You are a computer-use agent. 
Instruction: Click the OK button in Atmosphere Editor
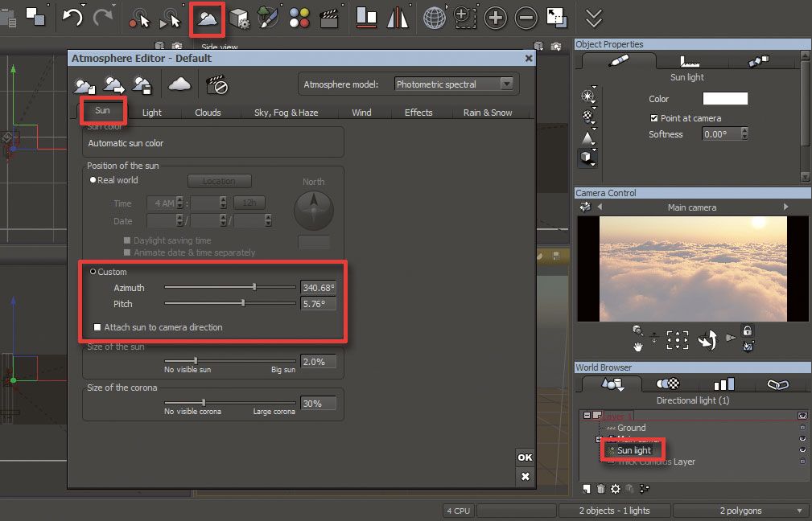524,457
